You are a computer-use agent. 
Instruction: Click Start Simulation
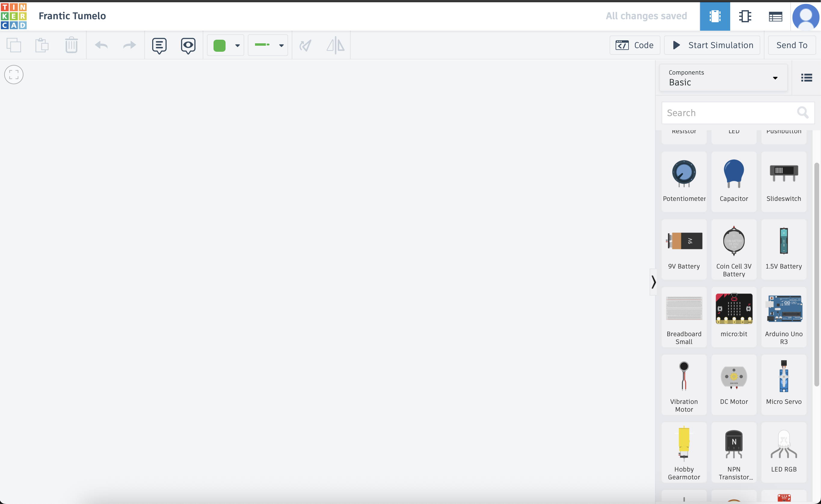pyautogui.click(x=712, y=45)
